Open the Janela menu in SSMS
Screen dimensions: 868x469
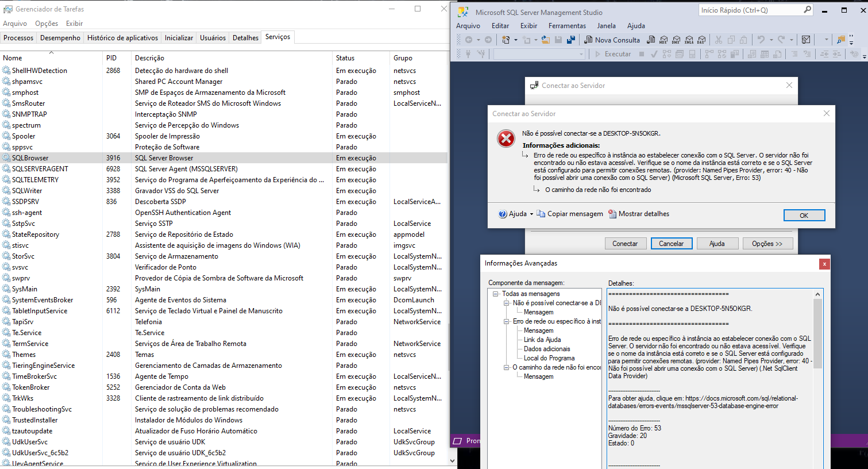pos(606,26)
